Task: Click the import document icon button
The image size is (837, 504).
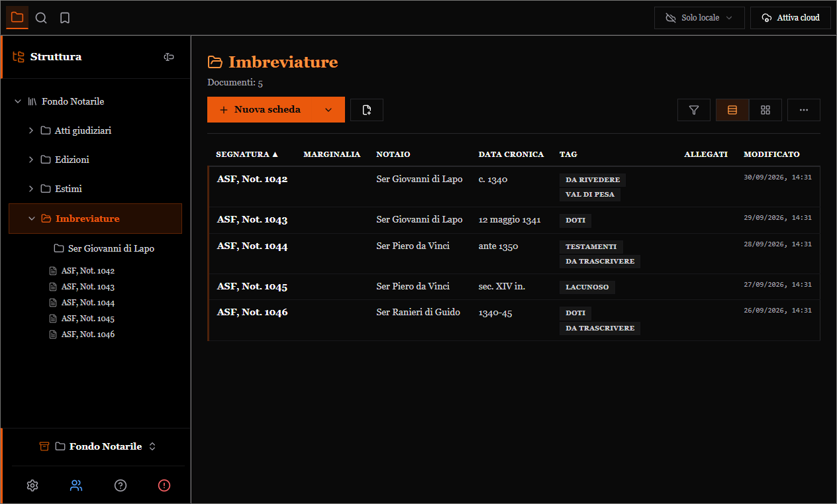Action: point(367,110)
